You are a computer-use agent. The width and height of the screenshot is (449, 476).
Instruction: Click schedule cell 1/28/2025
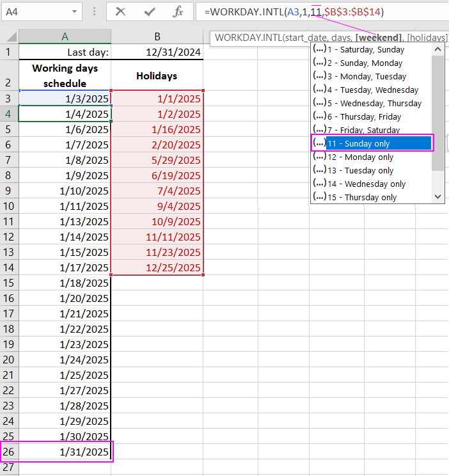coord(65,406)
